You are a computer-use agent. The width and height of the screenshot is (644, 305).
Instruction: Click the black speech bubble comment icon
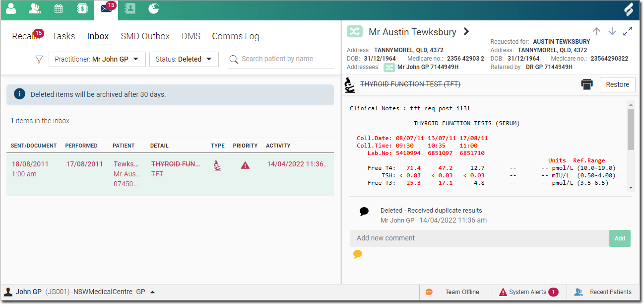364,212
